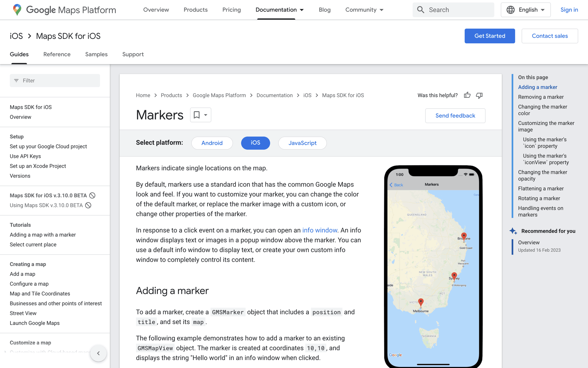588x368 pixels.
Task: Open the Community dropdown menu
Action: [364, 10]
